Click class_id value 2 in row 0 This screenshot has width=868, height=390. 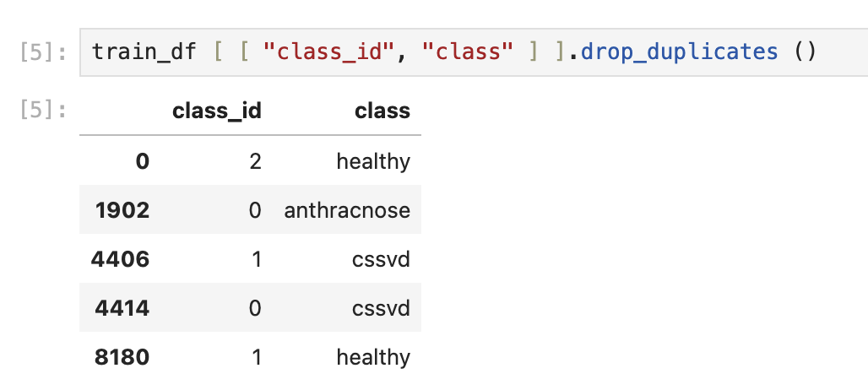coord(255,160)
